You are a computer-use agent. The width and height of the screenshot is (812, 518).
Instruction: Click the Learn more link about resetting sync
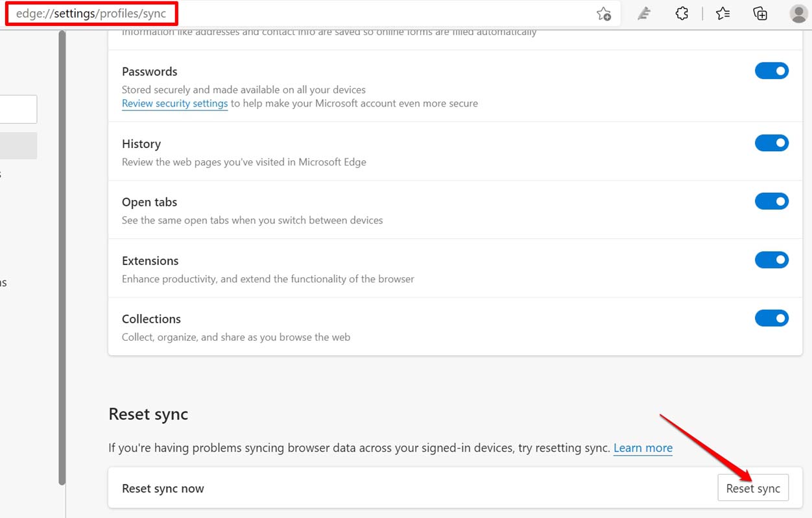643,447
